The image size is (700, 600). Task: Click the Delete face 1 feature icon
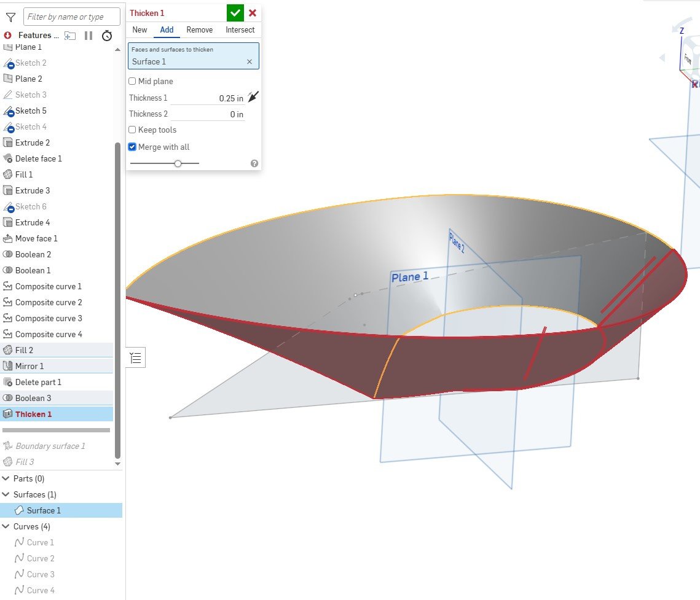[7, 159]
